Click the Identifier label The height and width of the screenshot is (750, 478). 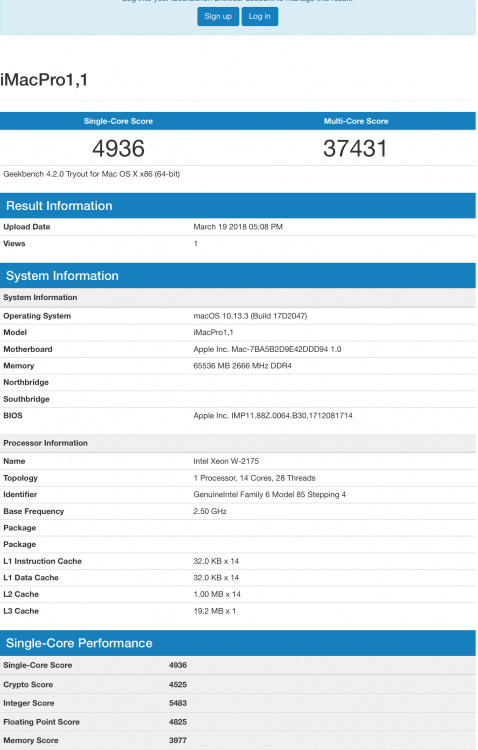click(20, 495)
